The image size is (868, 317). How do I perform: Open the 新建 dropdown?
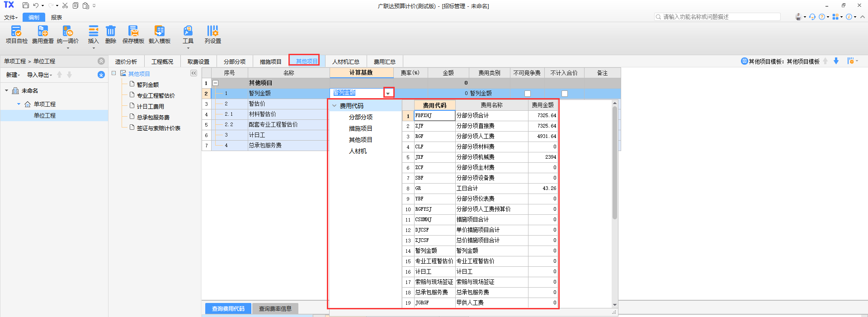(13, 75)
